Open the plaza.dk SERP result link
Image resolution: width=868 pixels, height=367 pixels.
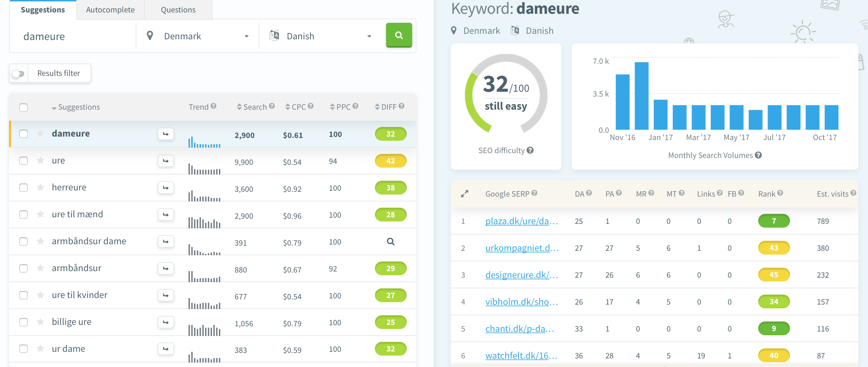pos(521,221)
